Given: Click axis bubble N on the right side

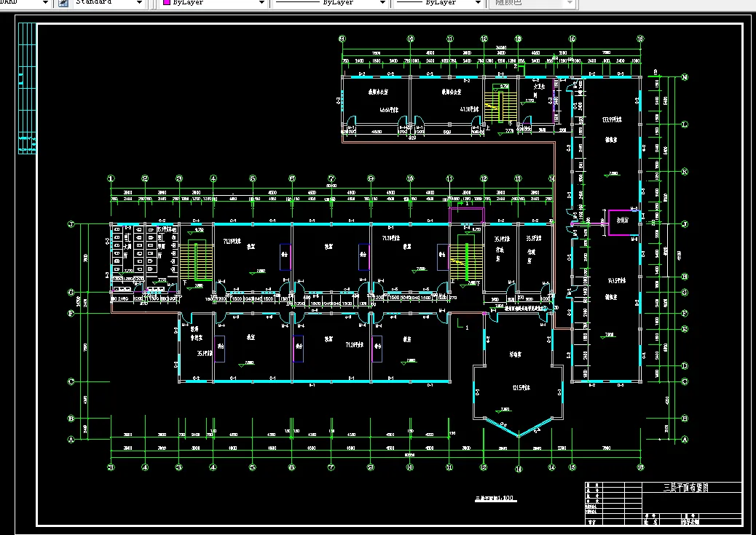Looking at the screenshot, I should [x=685, y=77].
